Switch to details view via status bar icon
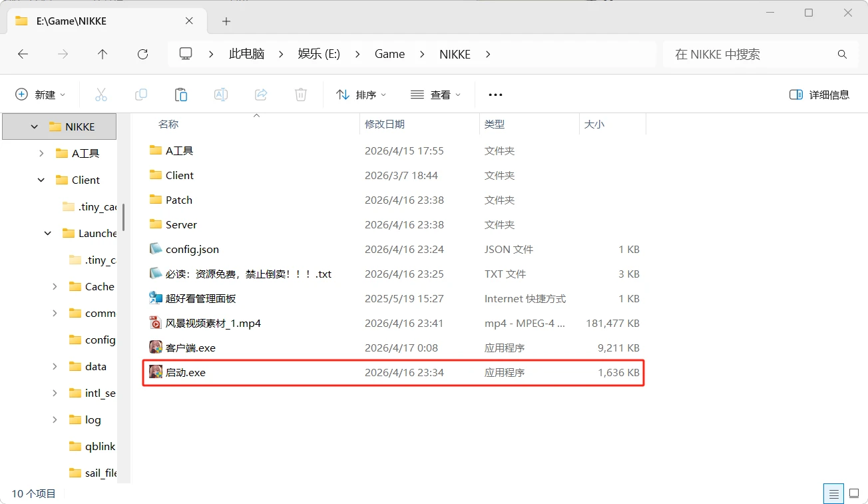This screenshot has height=504, width=868. [x=833, y=493]
